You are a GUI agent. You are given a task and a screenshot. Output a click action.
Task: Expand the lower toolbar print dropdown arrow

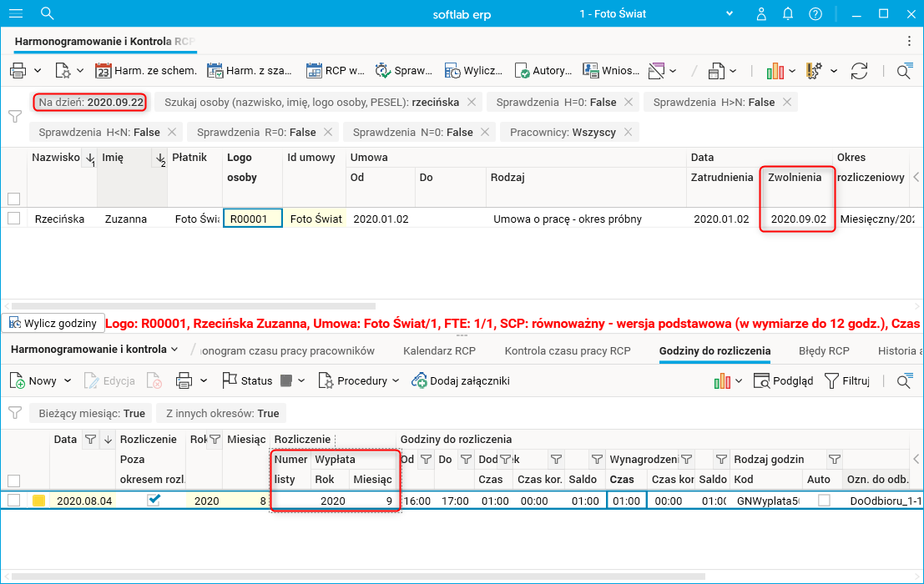pos(204,381)
